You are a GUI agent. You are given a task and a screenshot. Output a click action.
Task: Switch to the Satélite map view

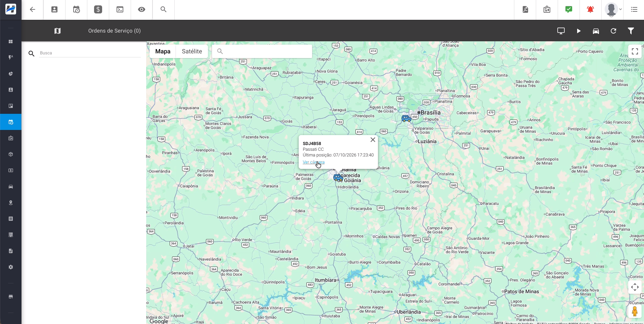click(192, 51)
